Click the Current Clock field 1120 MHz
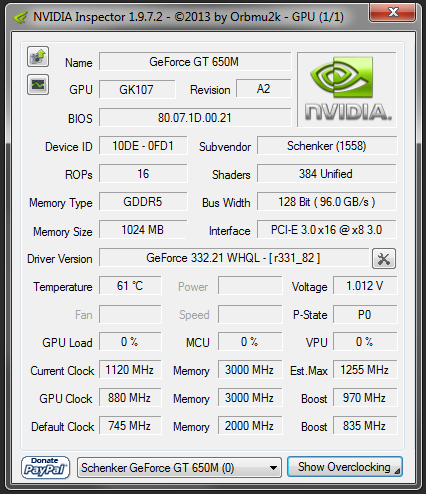 [130, 370]
